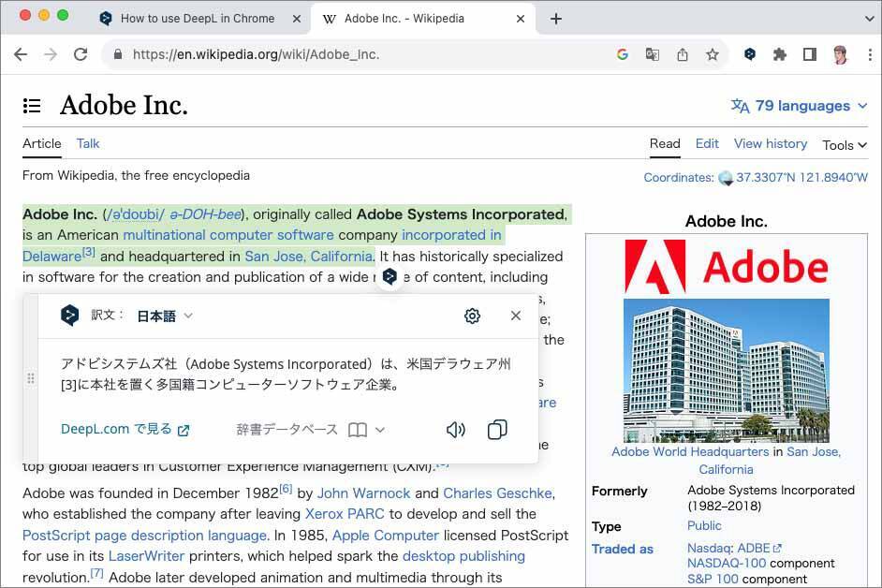Click the share page icon
The width and height of the screenshot is (882, 588).
pos(683,54)
